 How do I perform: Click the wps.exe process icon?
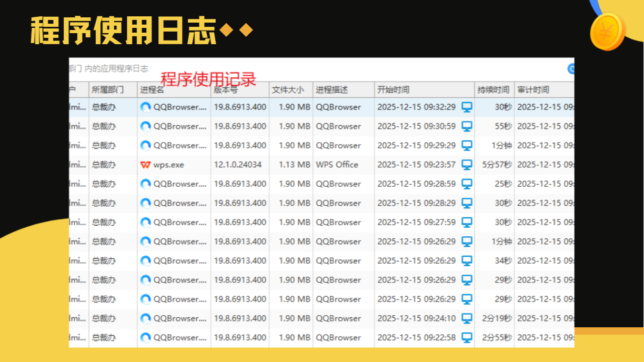pyautogui.click(x=146, y=165)
